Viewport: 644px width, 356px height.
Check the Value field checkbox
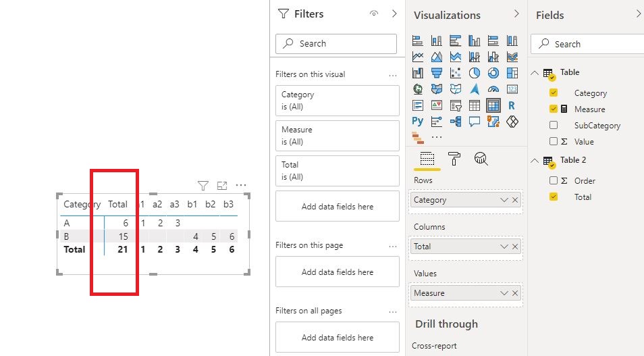[554, 141]
